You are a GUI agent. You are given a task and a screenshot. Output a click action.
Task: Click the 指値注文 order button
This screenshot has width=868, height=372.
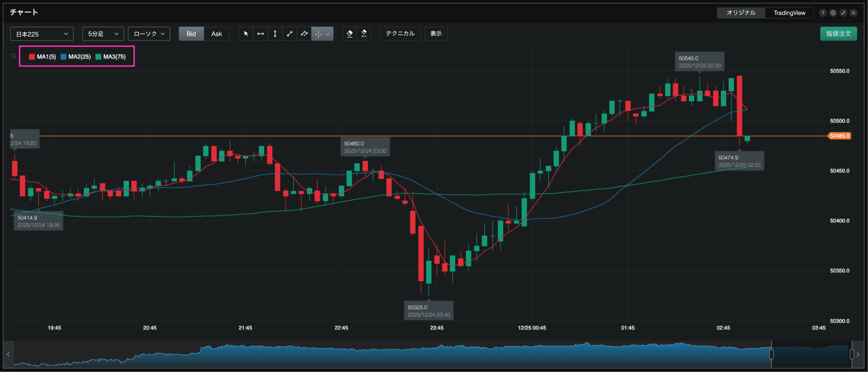click(x=838, y=34)
